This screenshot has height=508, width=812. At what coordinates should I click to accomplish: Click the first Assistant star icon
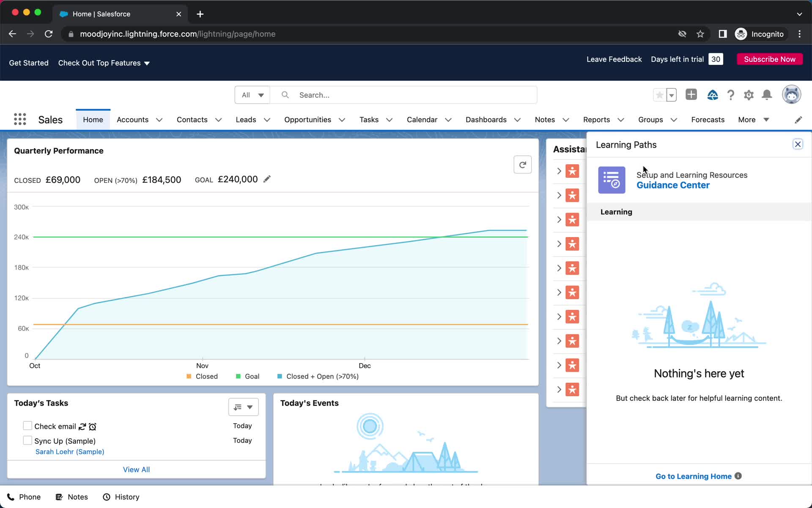click(572, 171)
